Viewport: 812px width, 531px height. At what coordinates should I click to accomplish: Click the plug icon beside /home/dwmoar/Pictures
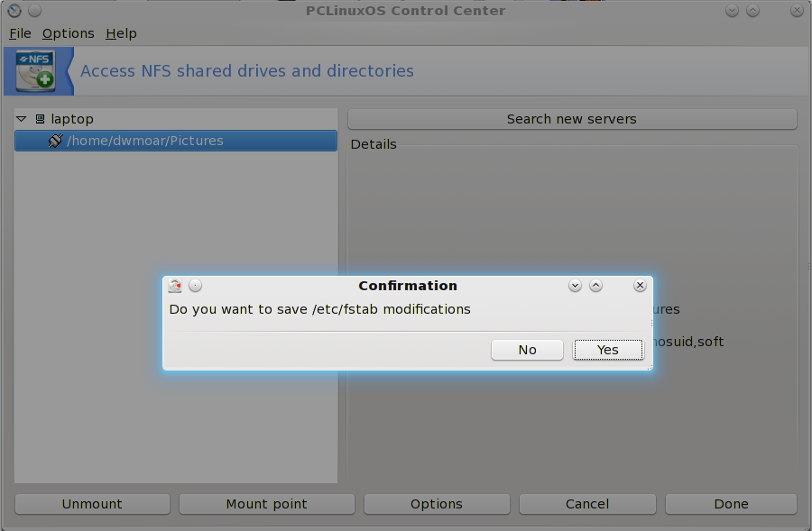(x=54, y=141)
